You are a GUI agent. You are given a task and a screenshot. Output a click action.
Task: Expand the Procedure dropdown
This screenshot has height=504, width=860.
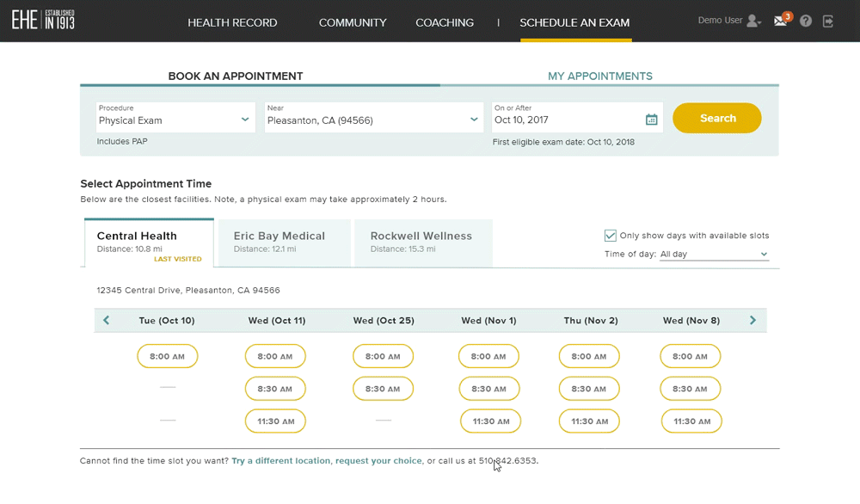pyautogui.click(x=175, y=117)
